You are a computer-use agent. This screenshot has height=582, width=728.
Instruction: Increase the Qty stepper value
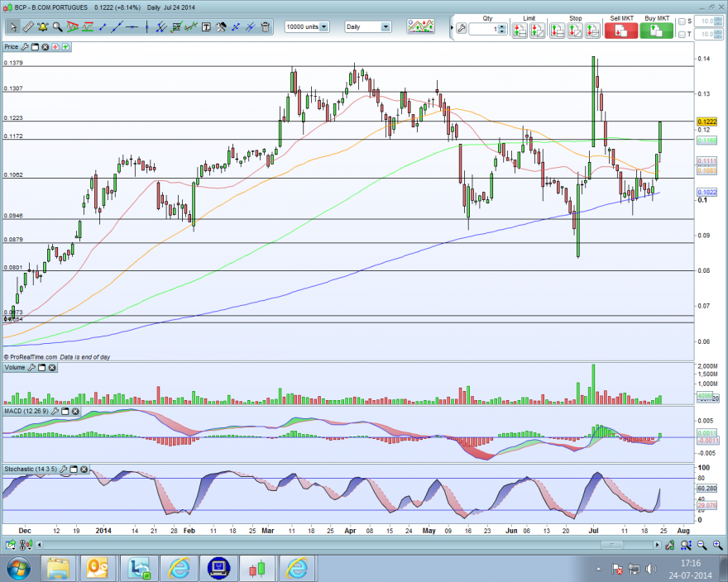(x=502, y=27)
